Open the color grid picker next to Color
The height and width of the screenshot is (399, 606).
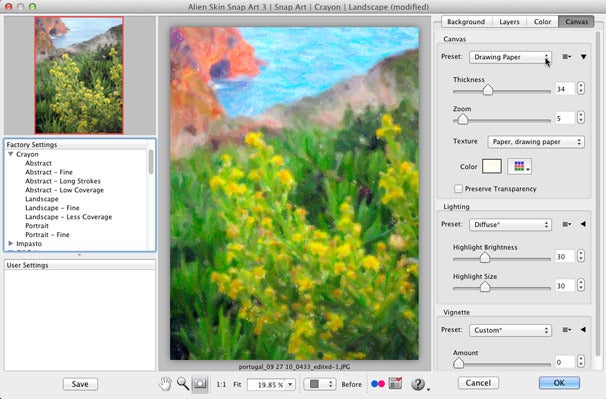[519, 167]
